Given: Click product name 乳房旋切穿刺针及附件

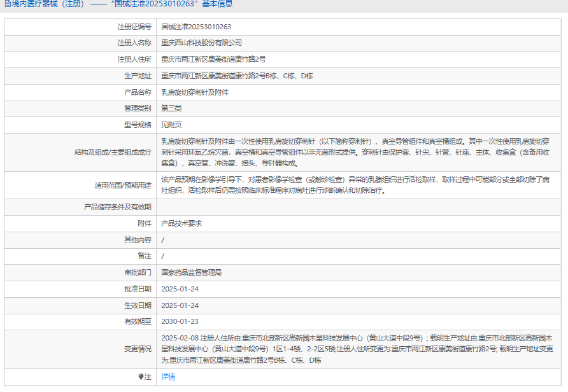Looking at the screenshot, I should (x=195, y=92).
